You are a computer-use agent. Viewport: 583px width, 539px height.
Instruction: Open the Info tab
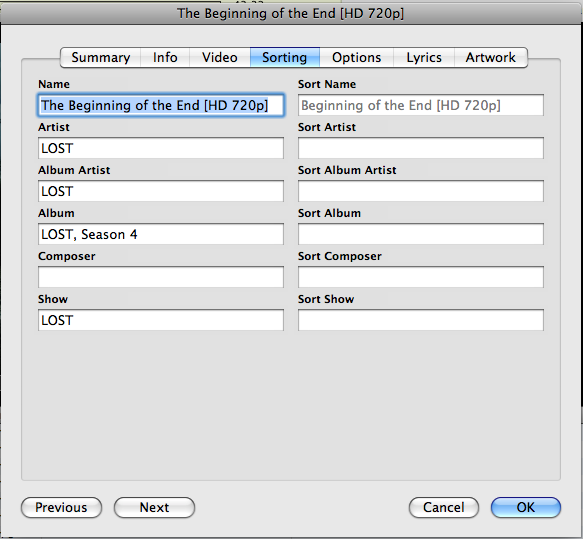click(165, 58)
